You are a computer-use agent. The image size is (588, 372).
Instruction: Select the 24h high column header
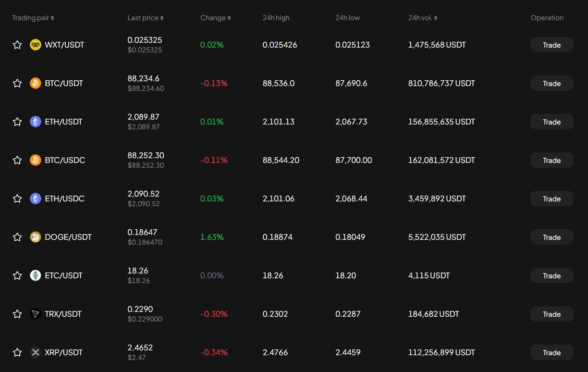pos(276,18)
